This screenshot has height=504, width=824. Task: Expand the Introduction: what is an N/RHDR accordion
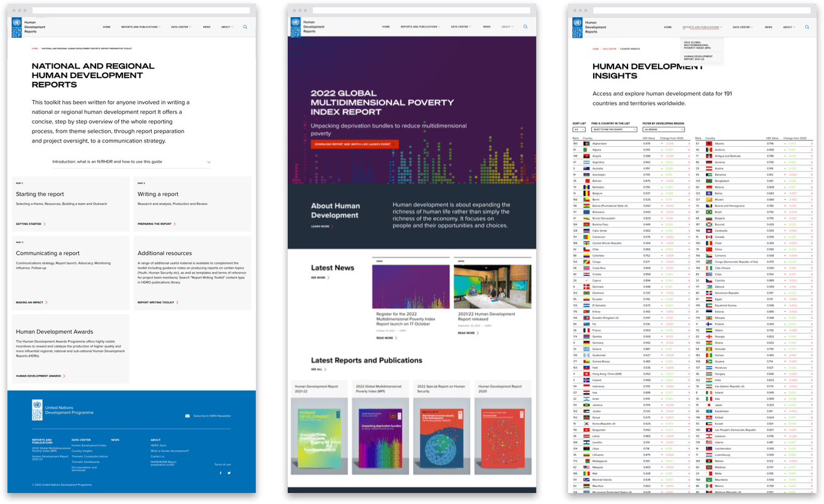click(x=132, y=162)
